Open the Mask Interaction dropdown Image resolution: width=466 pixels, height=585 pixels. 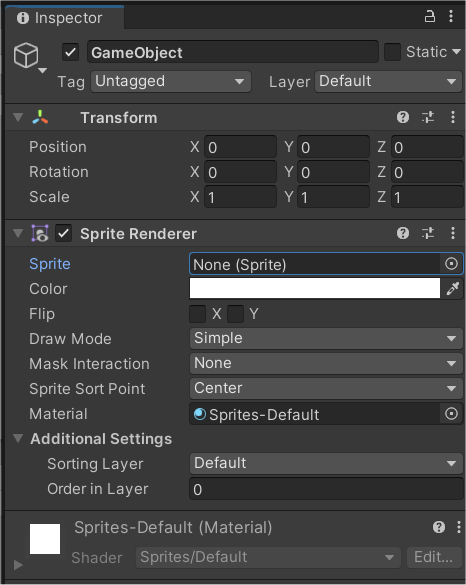[x=326, y=363]
